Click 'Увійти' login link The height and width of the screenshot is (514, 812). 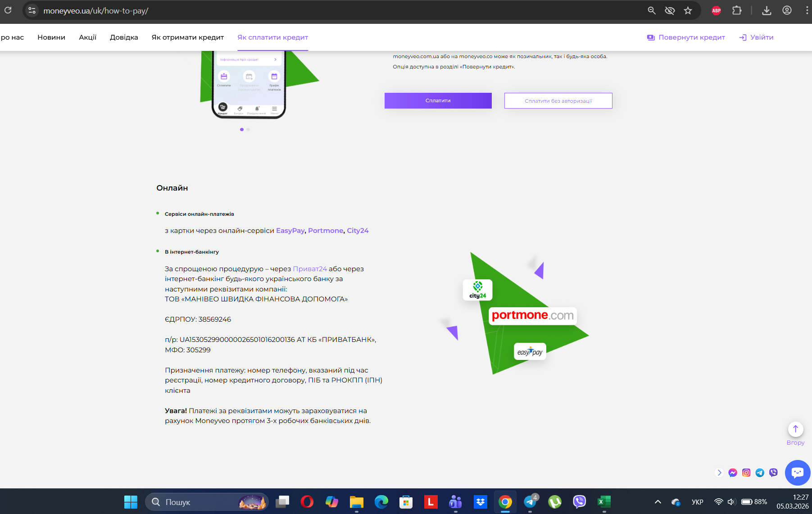pos(756,37)
